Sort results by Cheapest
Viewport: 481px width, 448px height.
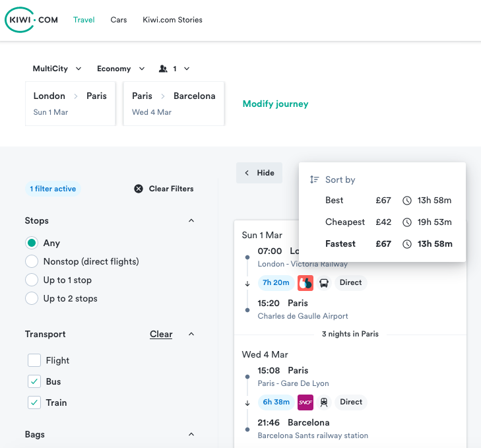(345, 222)
